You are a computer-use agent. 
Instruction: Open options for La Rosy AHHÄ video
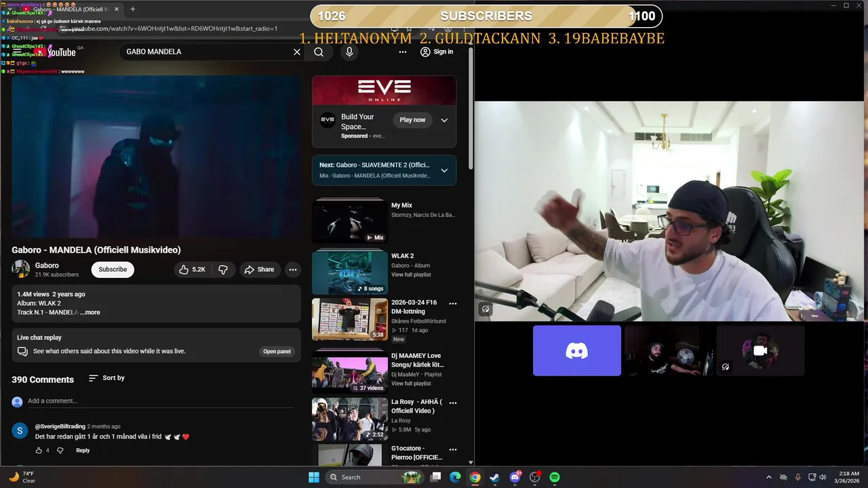453,403
